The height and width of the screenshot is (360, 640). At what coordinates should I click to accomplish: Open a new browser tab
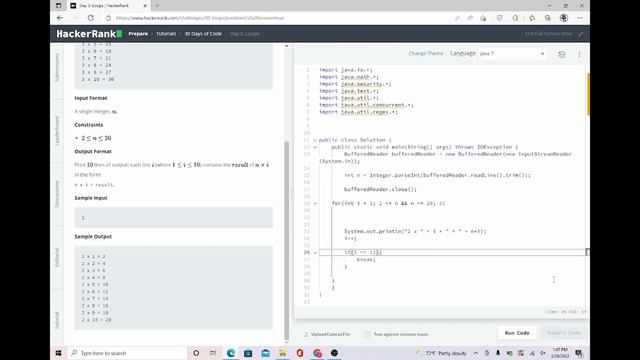157,6
